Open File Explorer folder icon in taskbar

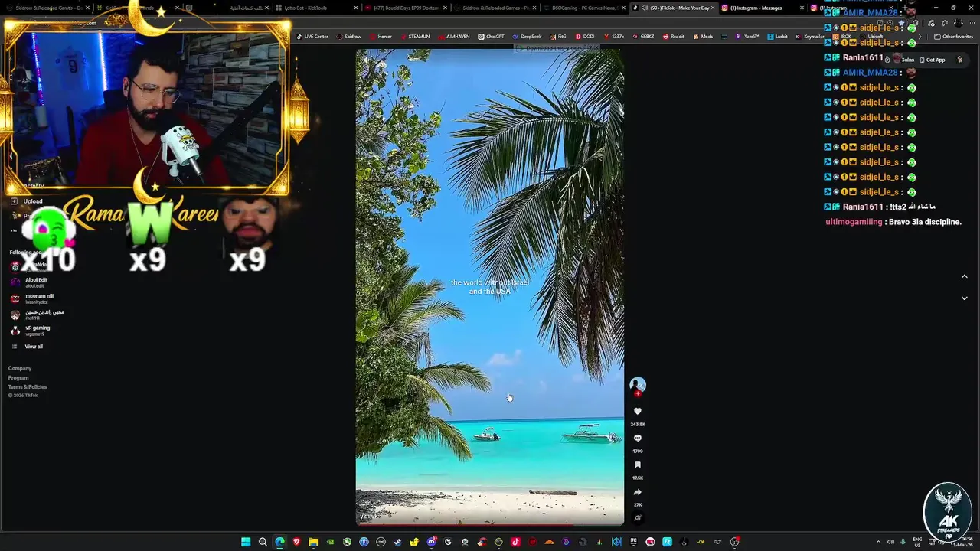313,542
